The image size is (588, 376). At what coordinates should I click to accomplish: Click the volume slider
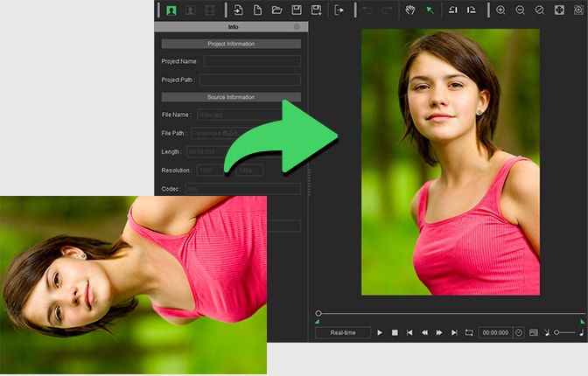point(565,332)
